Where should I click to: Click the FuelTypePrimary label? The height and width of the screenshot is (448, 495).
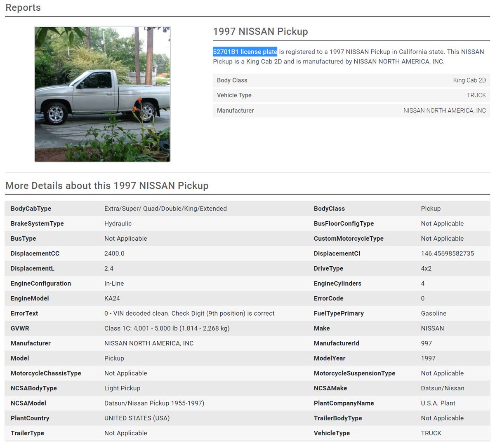(x=339, y=313)
